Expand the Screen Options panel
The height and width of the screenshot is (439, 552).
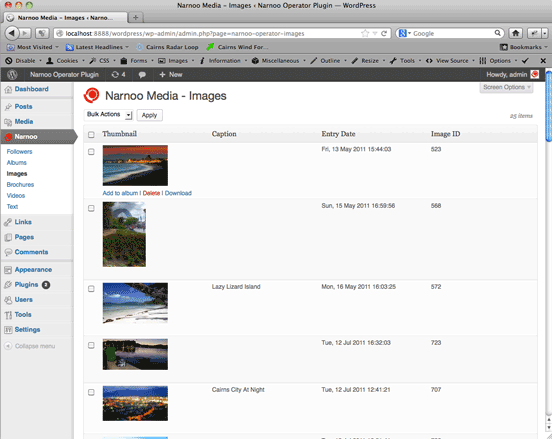pos(506,87)
